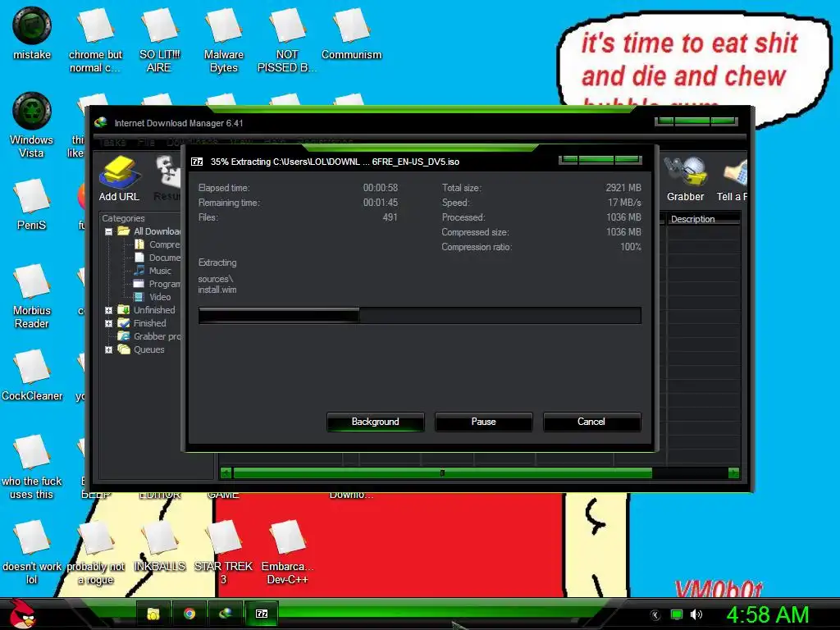Click the '00:01:45' remaining time value
The width and height of the screenshot is (840, 630).
381,203
